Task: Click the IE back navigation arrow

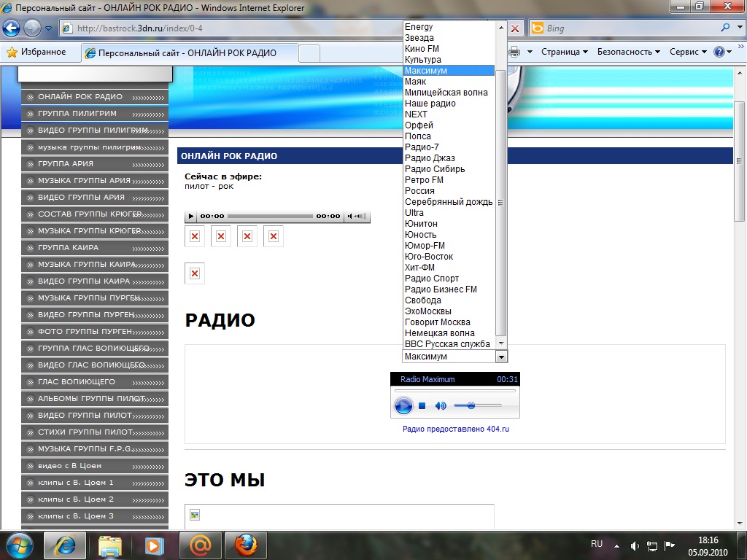Action: [12, 28]
